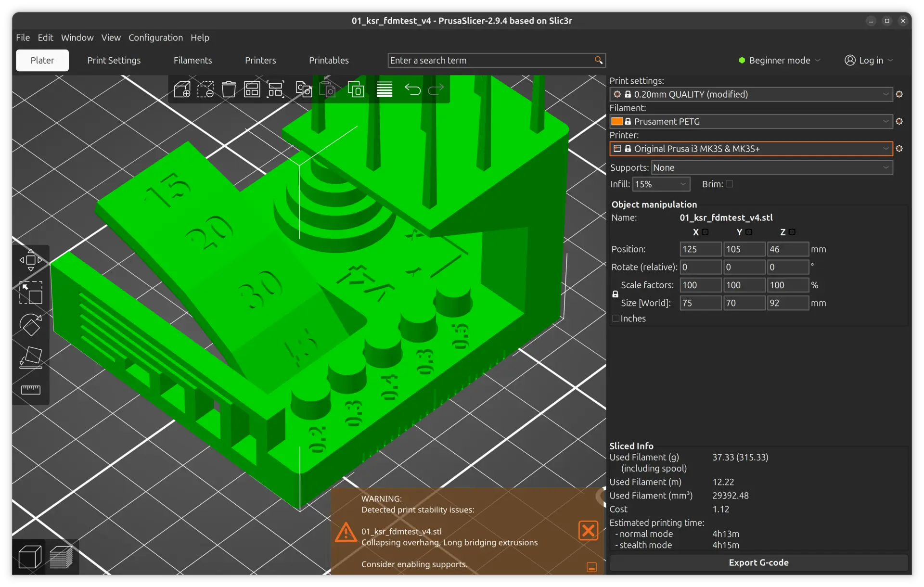924x587 pixels.
Task: Click the Delete trash bin icon
Action: 229,89
